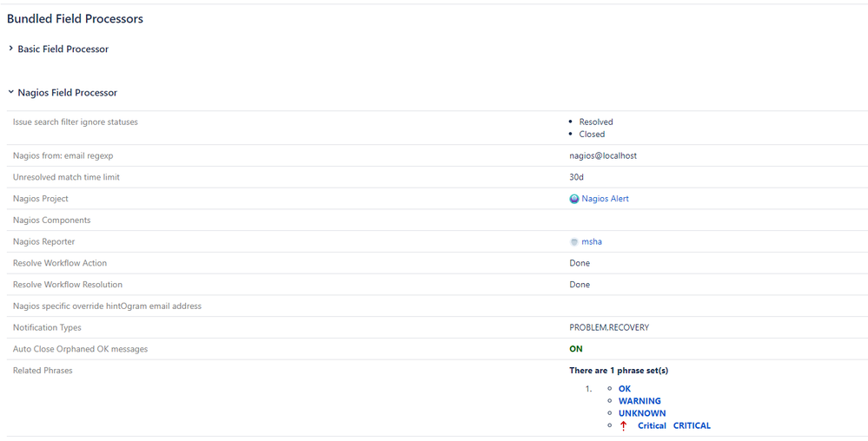Click the Nagios Field Processor title text
This screenshot has width=868, height=441.
(68, 92)
